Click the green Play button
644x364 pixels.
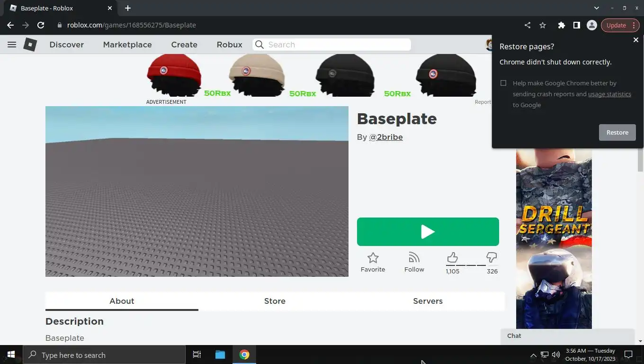tap(428, 232)
